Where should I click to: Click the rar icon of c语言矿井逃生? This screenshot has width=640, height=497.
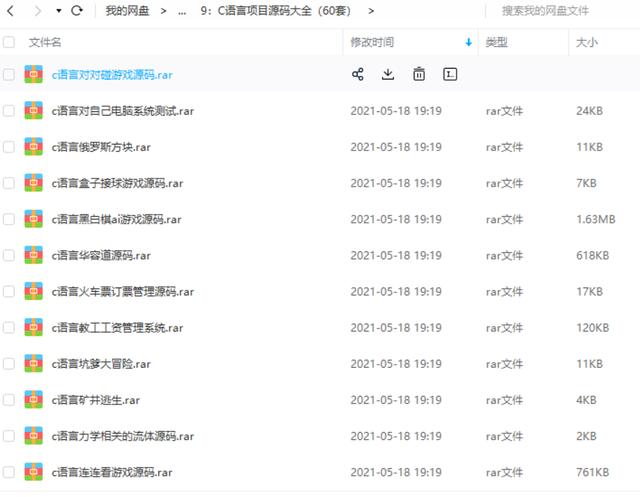point(33,399)
